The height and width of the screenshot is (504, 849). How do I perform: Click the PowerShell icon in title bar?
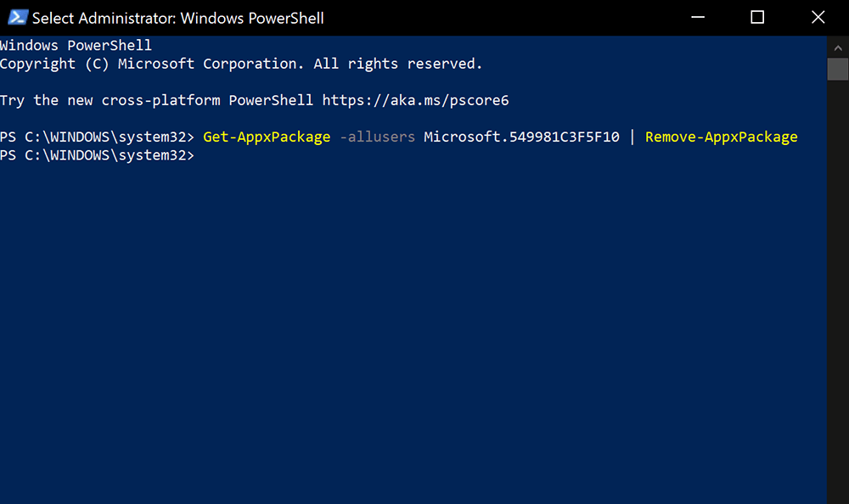point(17,17)
